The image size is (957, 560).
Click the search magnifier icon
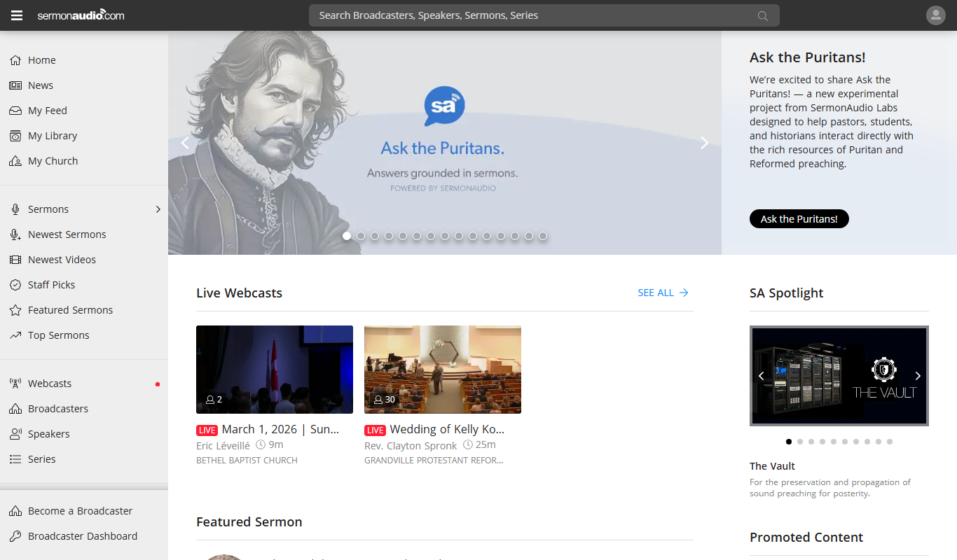point(763,16)
